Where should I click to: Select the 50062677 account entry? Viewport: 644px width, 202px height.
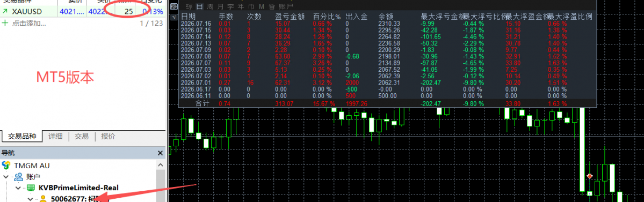coord(80,199)
